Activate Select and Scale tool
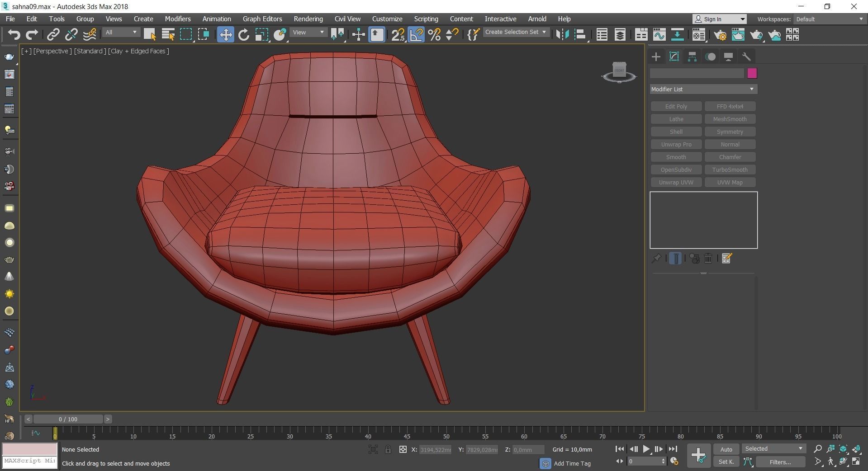The height and width of the screenshot is (471, 868). (261, 34)
